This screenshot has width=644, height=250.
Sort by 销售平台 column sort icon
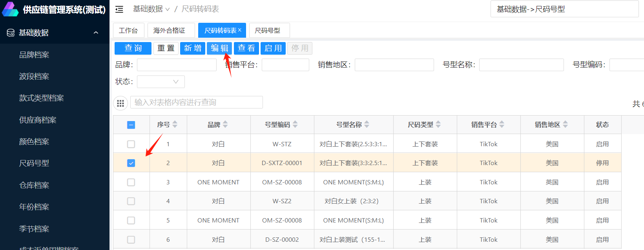coord(502,125)
